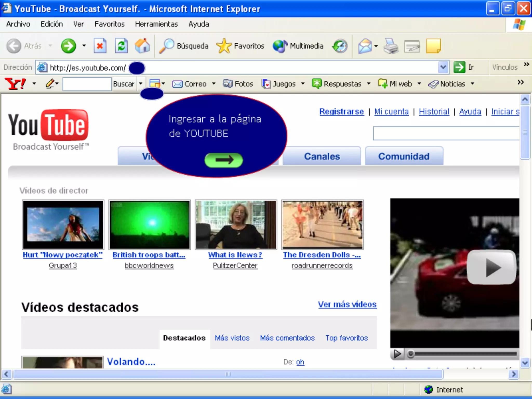The image size is (532, 399).
Task: Expand the Correo dropdown arrow
Action: (214, 84)
